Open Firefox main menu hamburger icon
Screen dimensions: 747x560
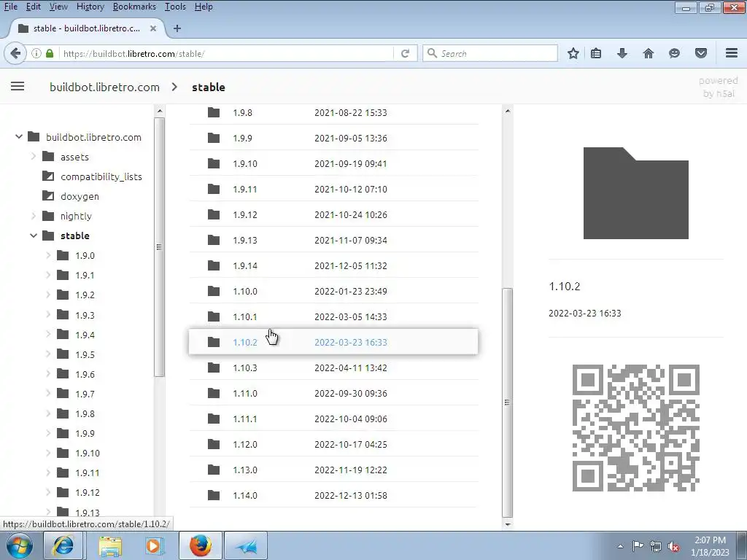[x=732, y=52]
